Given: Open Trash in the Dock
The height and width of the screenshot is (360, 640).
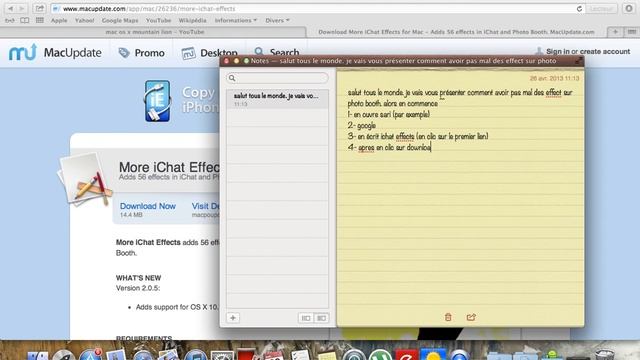Looking at the screenshot, I should pos(604,354).
